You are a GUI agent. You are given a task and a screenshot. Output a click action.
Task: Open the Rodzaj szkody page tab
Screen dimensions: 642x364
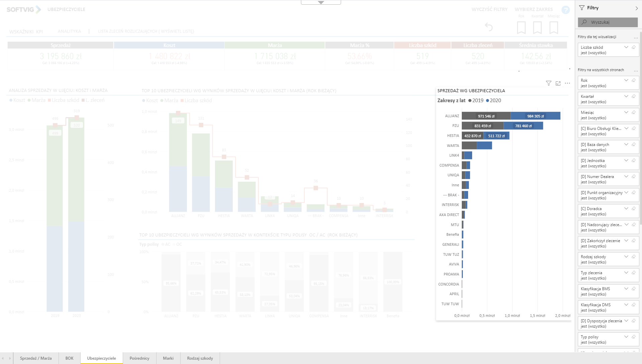click(x=200, y=358)
